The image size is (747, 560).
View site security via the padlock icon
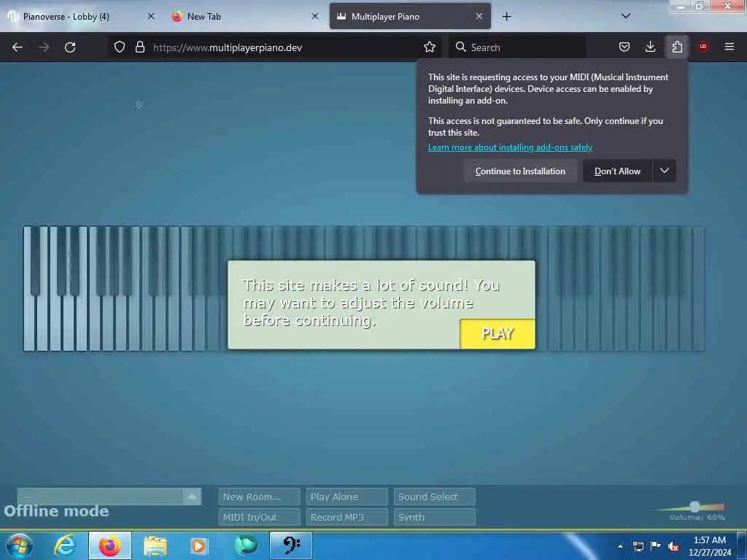point(139,47)
